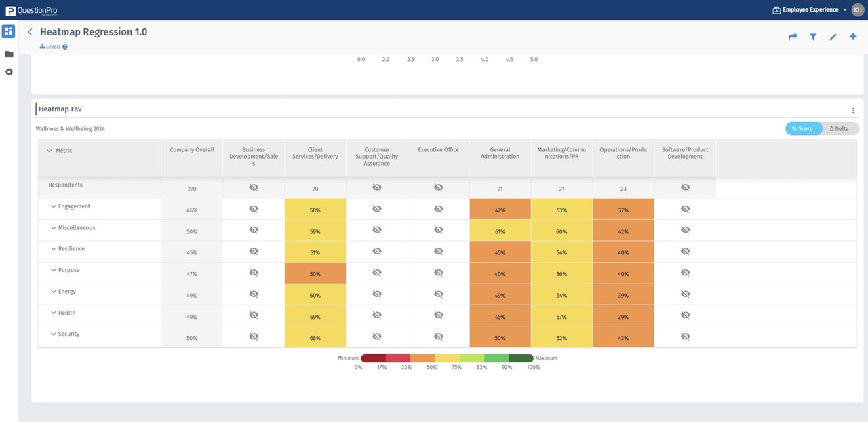The image size is (868, 422).
Task: Click the plus icon to add widget
Action: pyautogui.click(x=853, y=37)
